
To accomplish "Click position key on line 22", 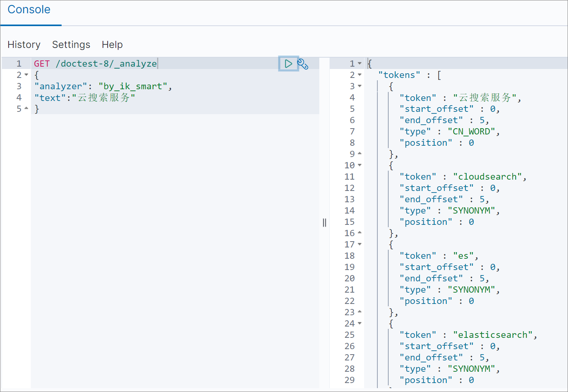I will (x=426, y=301).
